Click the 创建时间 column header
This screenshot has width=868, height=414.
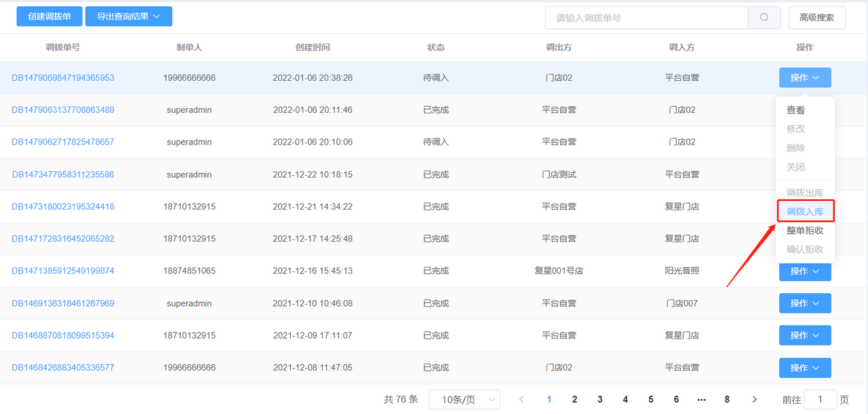[x=313, y=48]
